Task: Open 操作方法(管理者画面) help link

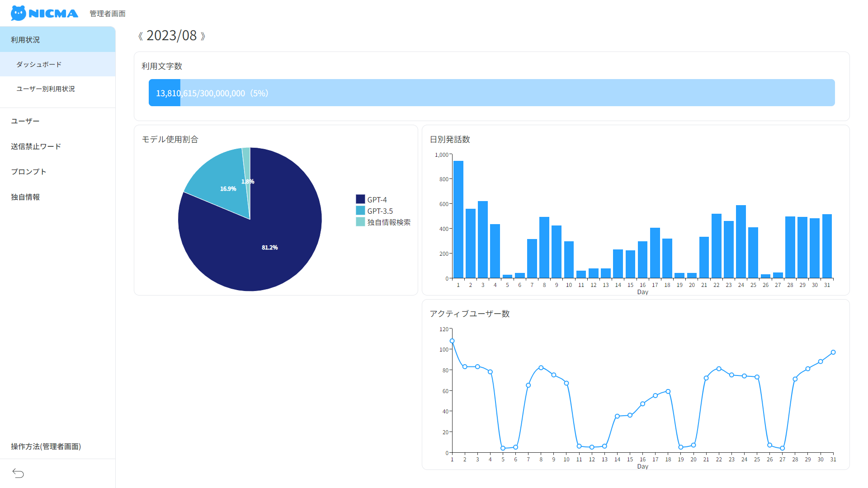Action: (x=46, y=446)
